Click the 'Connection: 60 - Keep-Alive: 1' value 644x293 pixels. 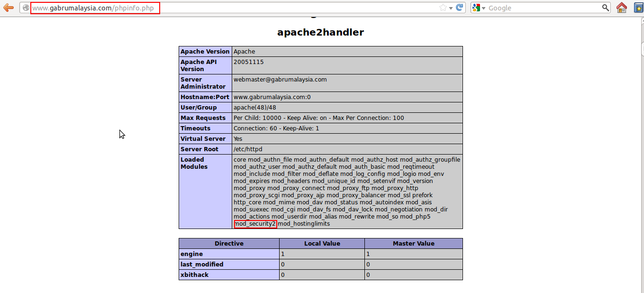276,128
